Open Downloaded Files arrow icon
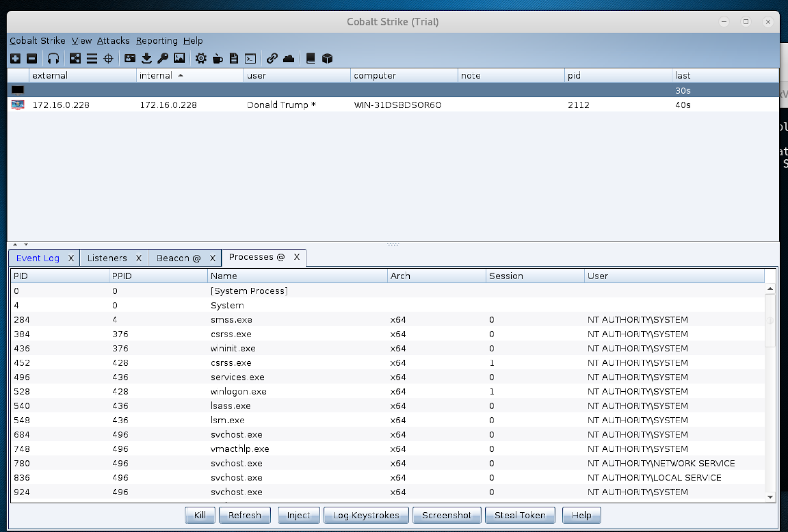 click(x=146, y=59)
